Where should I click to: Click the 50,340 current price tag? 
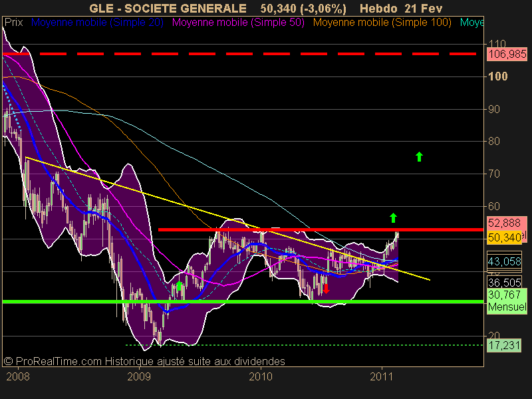[x=505, y=237]
